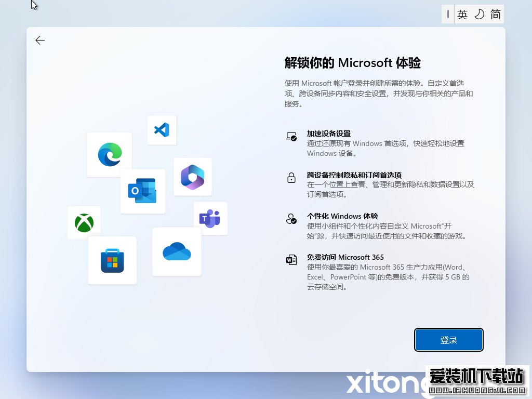Click the description 通过还原现有 Windows 首选项
Image resolution: width=532 pixels, height=399 pixels.
click(385, 149)
